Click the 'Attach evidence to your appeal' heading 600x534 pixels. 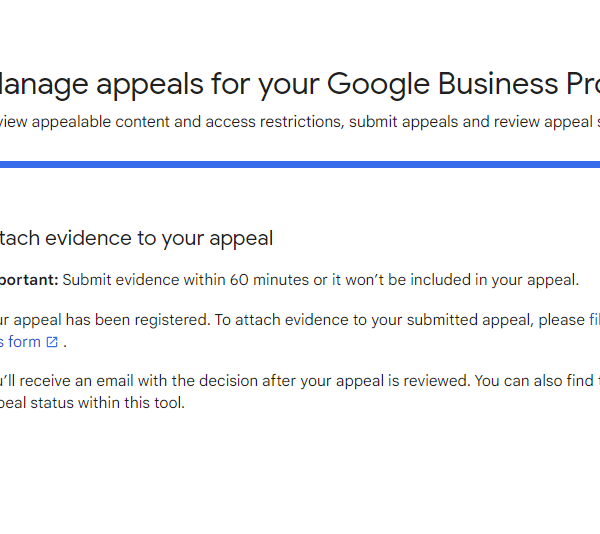pos(136,238)
